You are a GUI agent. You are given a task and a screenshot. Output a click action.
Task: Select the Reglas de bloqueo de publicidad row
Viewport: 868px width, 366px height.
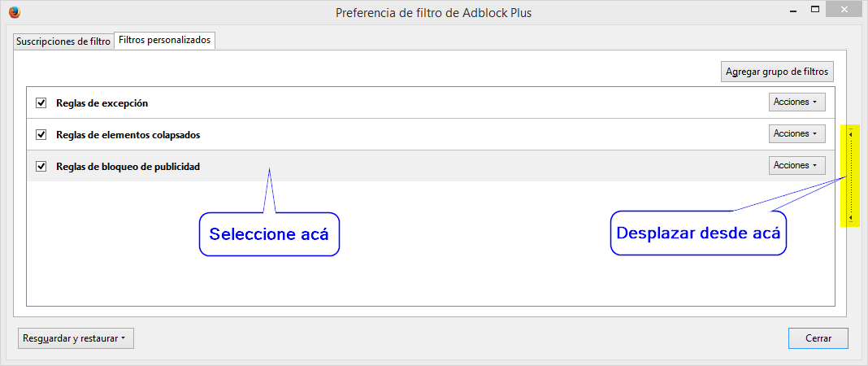pos(431,166)
